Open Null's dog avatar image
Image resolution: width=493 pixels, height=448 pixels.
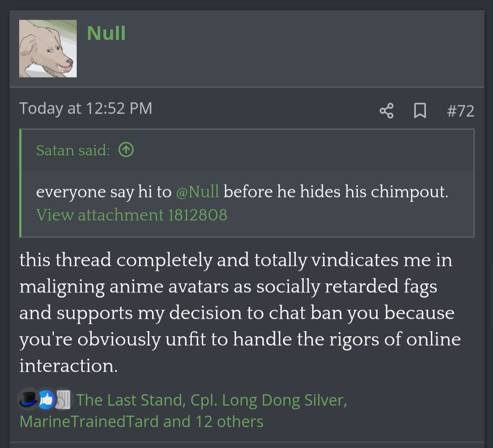[x=48, y=48]
